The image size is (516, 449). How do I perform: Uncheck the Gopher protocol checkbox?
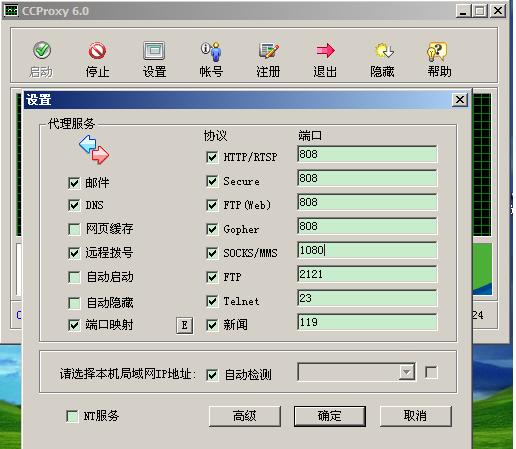(x=212, y=229)
